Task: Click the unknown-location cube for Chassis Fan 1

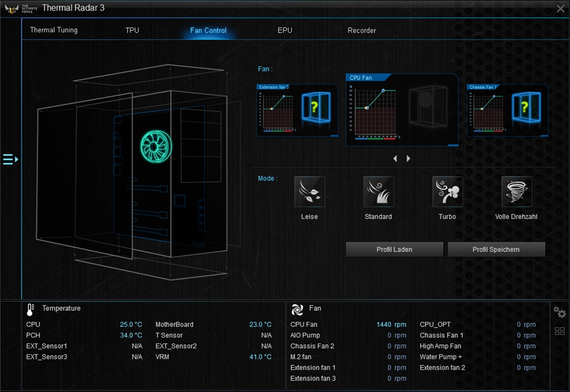Action: (x=526, y=107)
